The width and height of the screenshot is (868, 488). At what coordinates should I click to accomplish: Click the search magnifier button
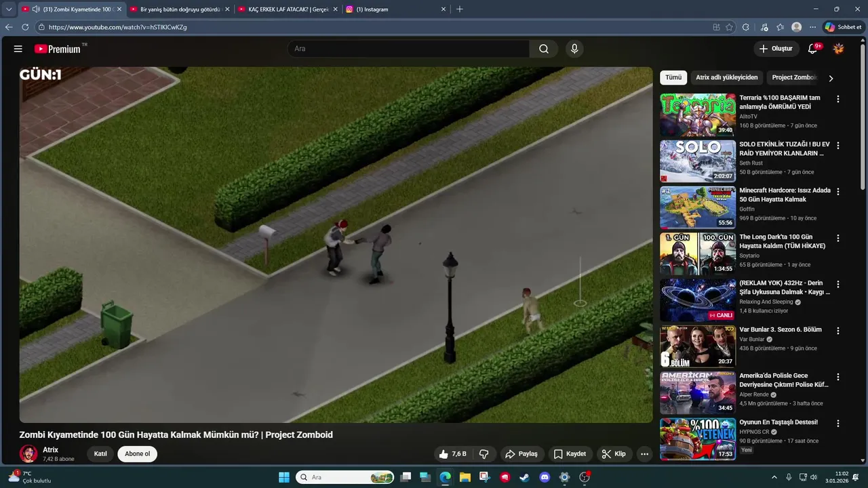(544, 49)
